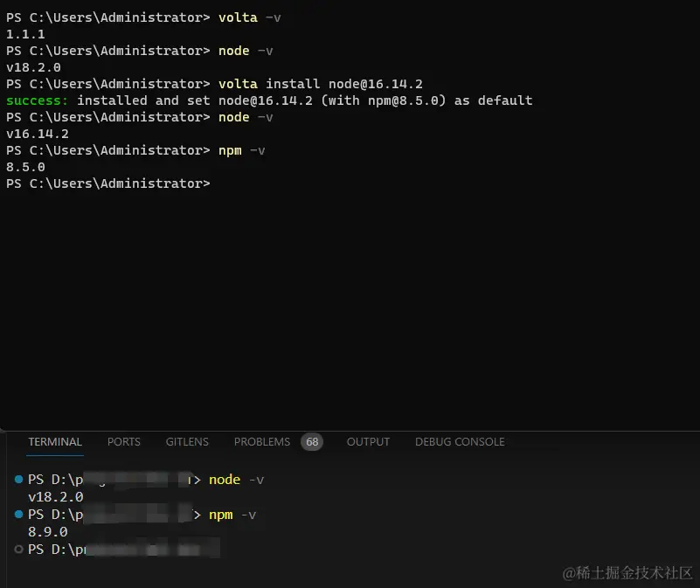Switch to the PORTS tab
This screenshot has width=700, height=588.
point(123,442)
